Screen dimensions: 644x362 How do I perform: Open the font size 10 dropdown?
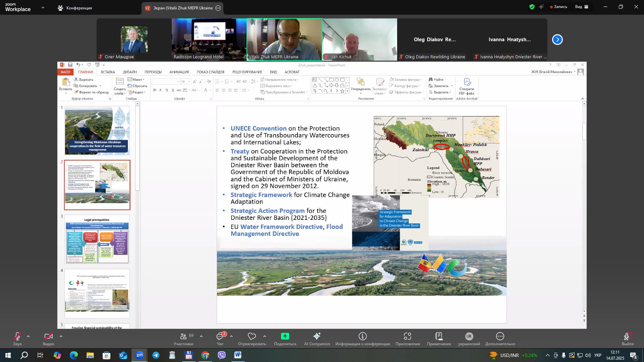coord(189,82)
